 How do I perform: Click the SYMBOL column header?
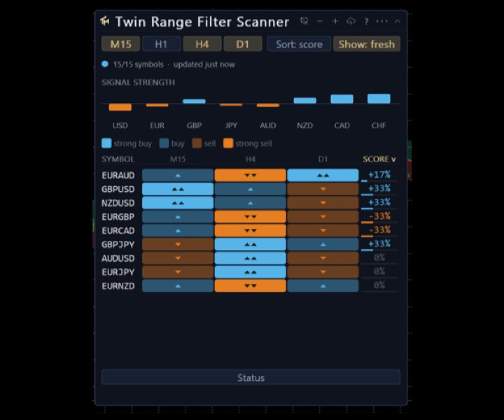pos(118,159)
